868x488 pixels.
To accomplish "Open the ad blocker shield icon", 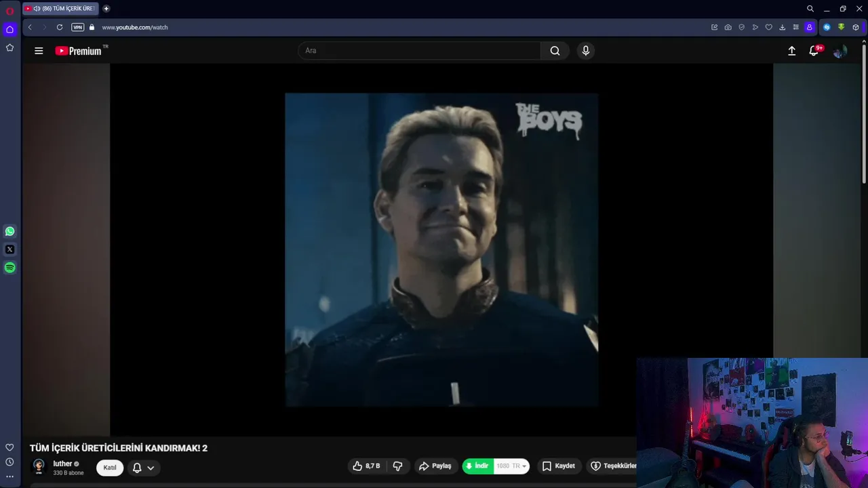I will click(x=741, y=27).
